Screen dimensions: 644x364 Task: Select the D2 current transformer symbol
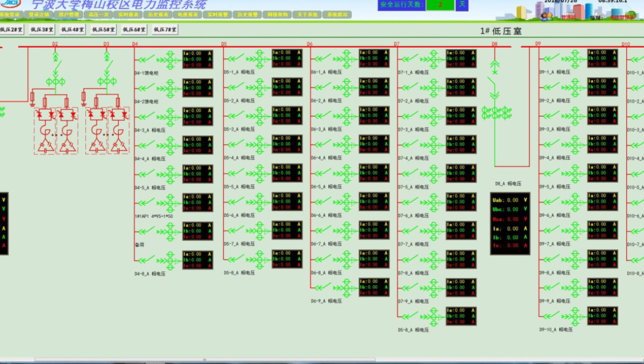coord(56,82)
